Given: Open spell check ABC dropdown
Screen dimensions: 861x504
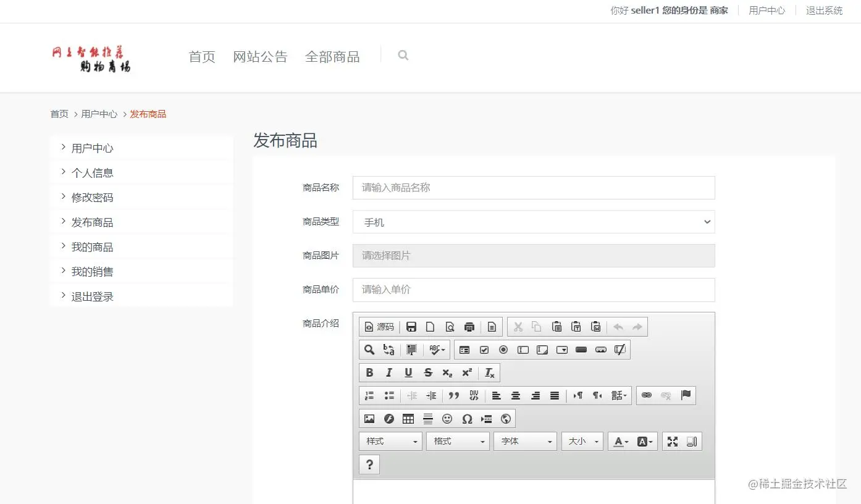Looking at the screenshot, I should 437,350.
